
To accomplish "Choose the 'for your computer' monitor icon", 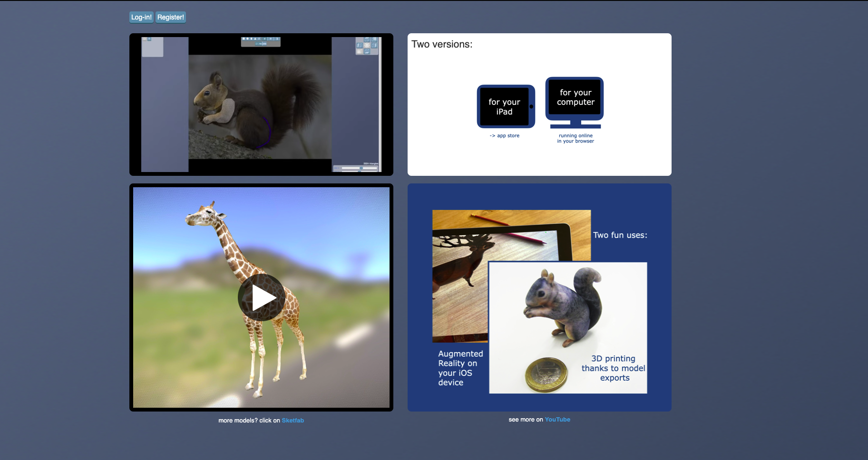I will pyautogui.click(x=575, y=98).
